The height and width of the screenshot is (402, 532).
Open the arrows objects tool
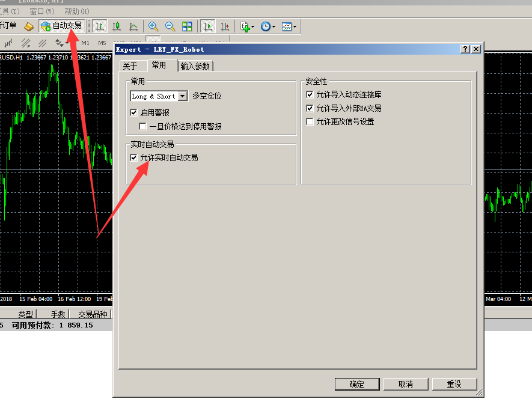(x=60, y=43)
